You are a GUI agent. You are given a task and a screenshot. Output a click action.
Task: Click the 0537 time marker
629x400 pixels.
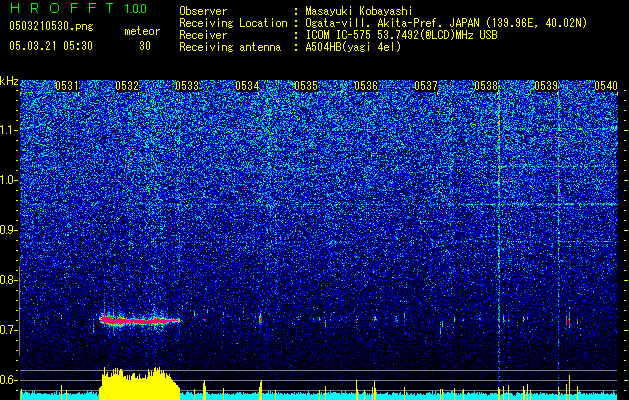tap(426, 86)
